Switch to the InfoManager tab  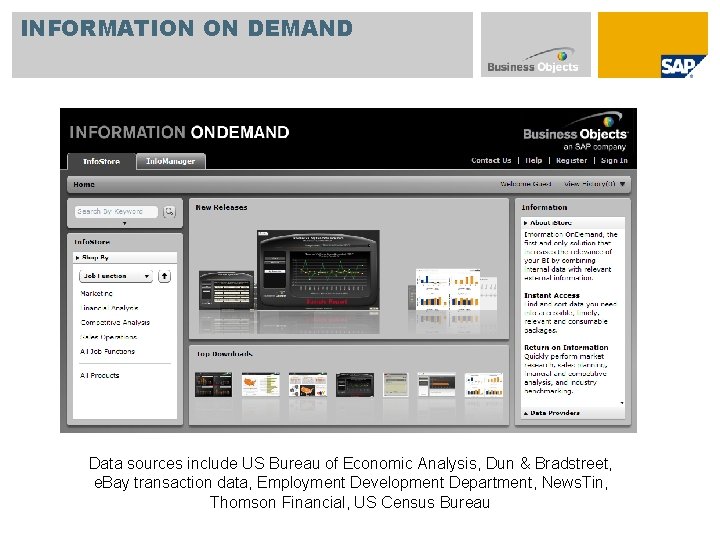[170, 162]
